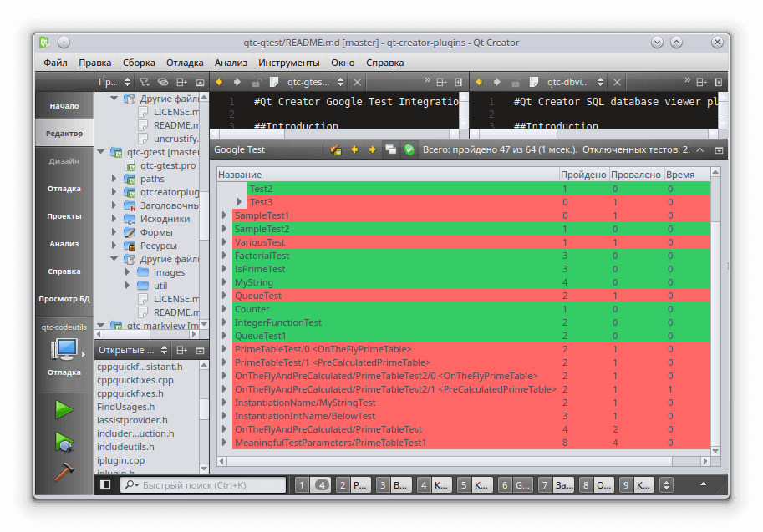Close the qtc-gtest document
This screenshot has height=532, width=763.
pos(357,82)
